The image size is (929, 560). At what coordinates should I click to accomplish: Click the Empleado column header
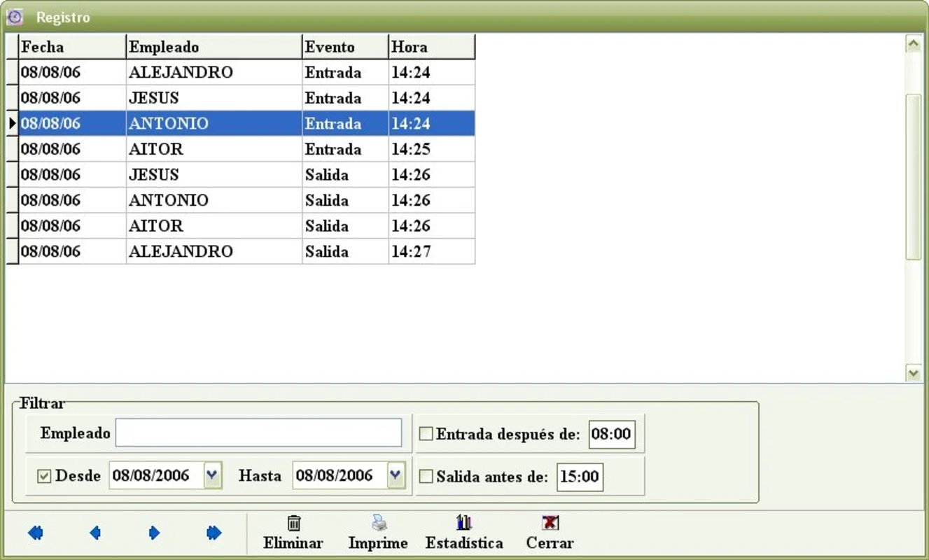[x=214, y=47]
